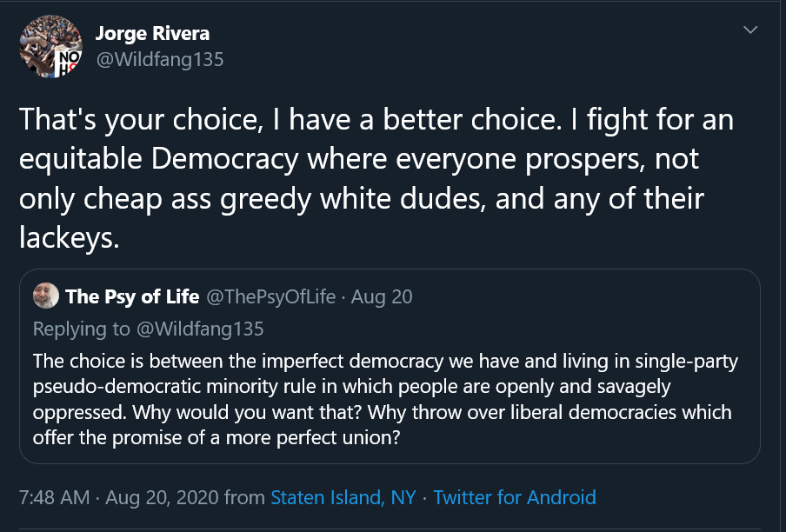Click the 7:48 AM timestamp

point(54,498)
